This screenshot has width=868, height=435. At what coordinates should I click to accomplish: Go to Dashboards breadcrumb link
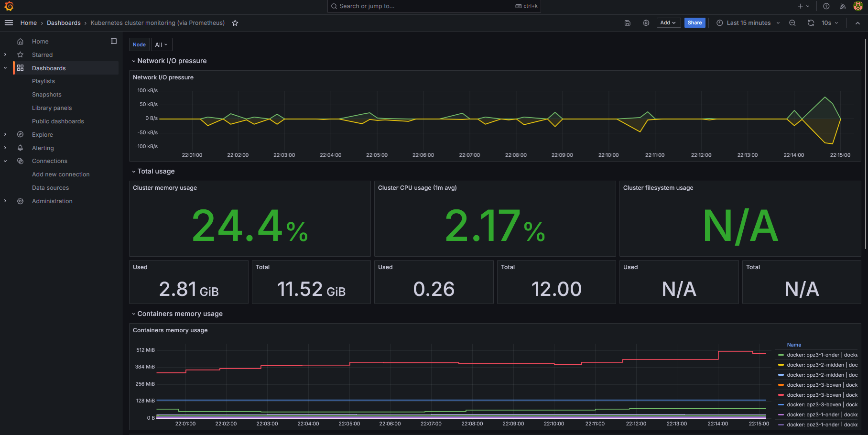coord(64,23)
